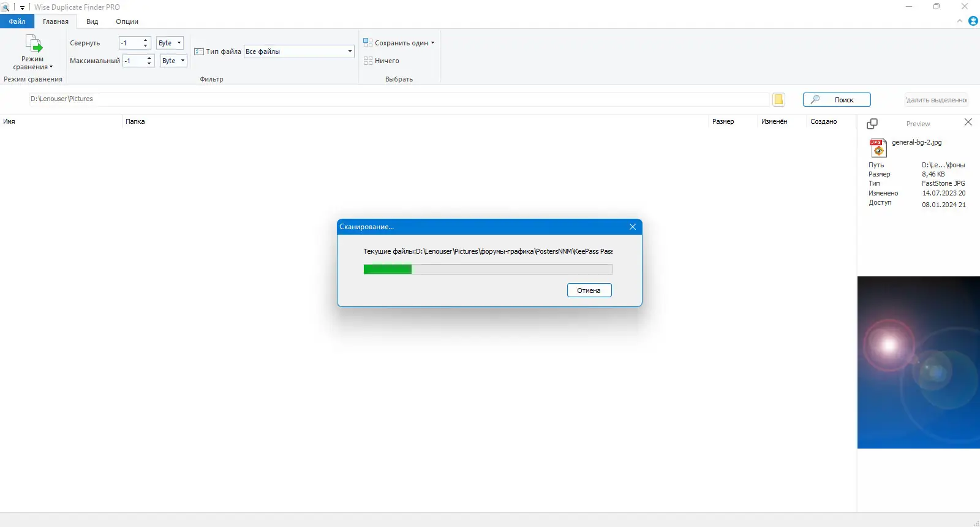Click the Wise Duplicate Finder app icon in title bar
Screen dimensions: 980x527
point(5,7)
